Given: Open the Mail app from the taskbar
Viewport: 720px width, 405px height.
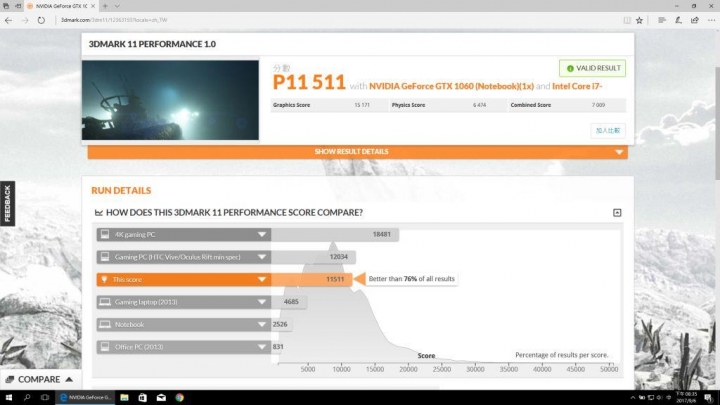Looking at the screenshot, I should 161,398.
